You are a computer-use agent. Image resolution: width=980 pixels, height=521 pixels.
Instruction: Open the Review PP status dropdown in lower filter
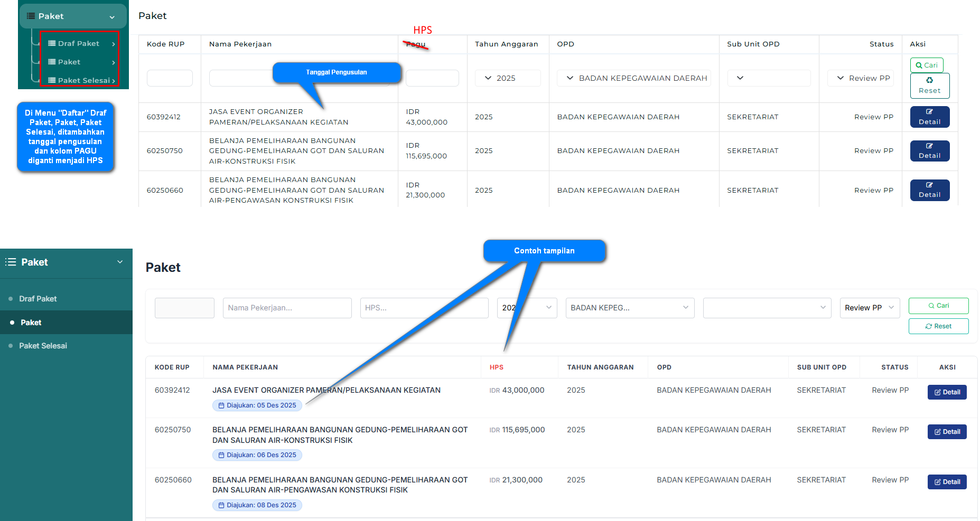870,308
